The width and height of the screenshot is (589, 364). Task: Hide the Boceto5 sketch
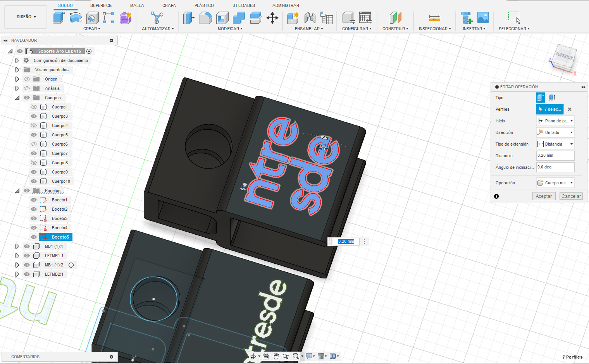point(34,237)
